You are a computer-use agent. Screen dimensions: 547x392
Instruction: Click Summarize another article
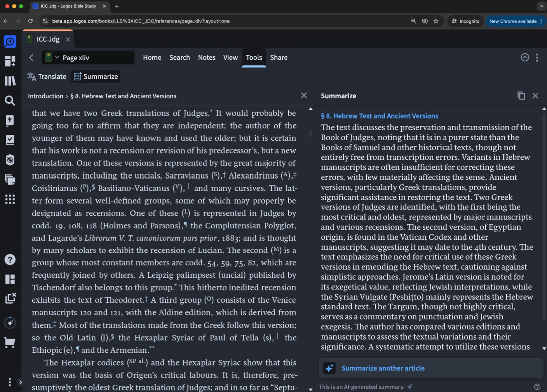pyautogui.click(x=383, y=368)
